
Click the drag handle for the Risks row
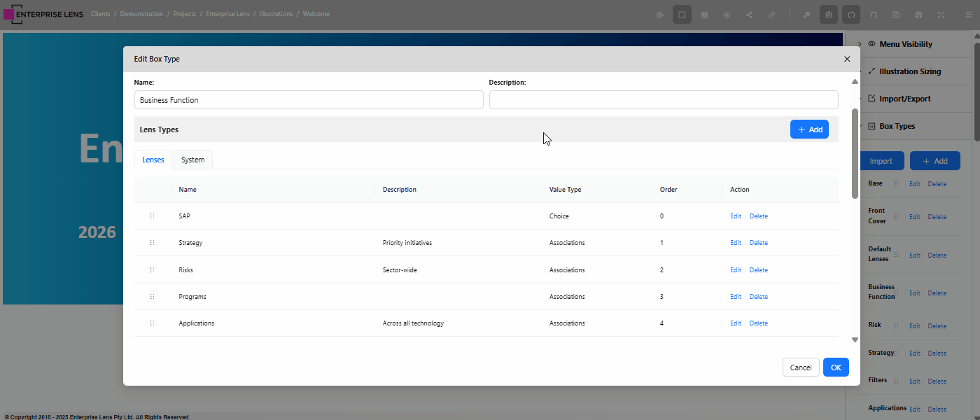coord(152,270)
